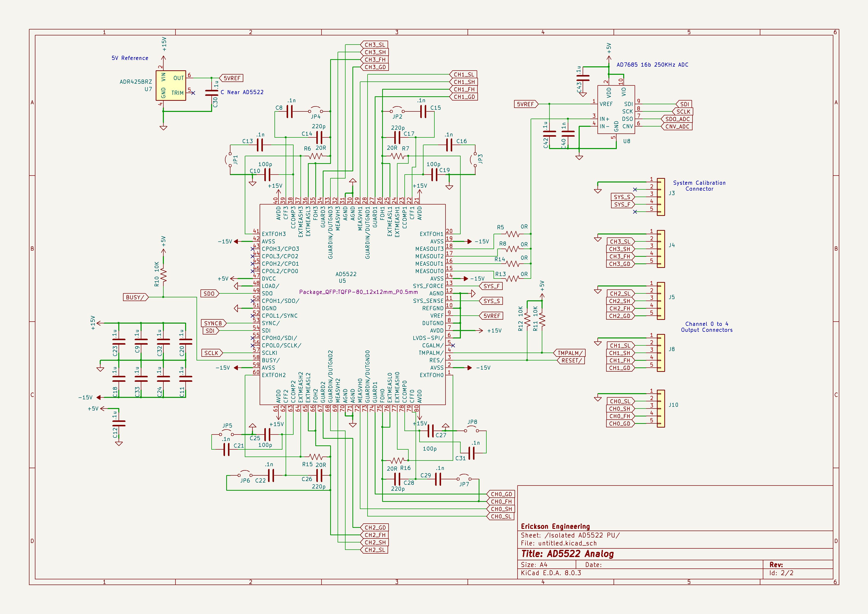
Task: Click the RESET/ net label
Action: pyautogui.click(x=571, y=360)
